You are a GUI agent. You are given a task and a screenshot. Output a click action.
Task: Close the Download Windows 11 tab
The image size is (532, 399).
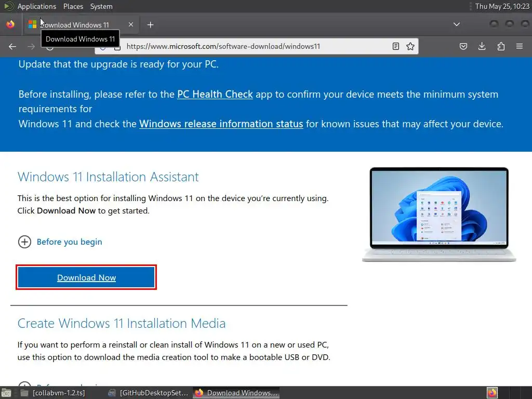tap(131, 24)
